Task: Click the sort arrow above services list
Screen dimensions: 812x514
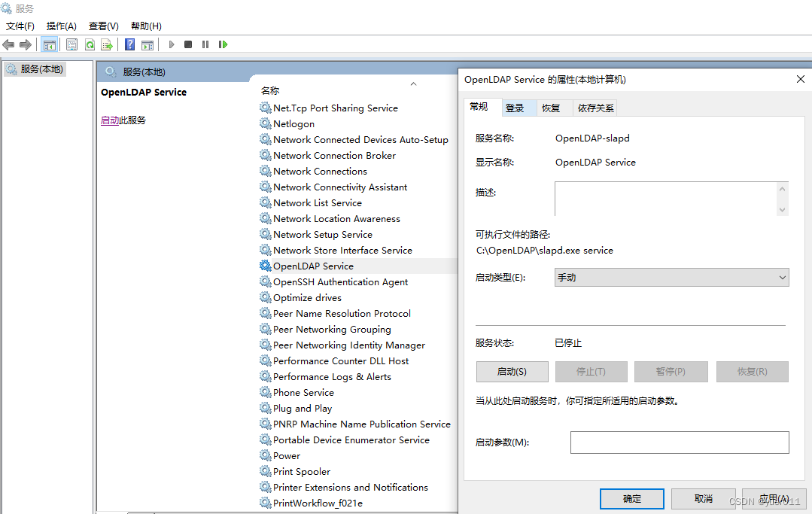Action: tap(413, 84)
